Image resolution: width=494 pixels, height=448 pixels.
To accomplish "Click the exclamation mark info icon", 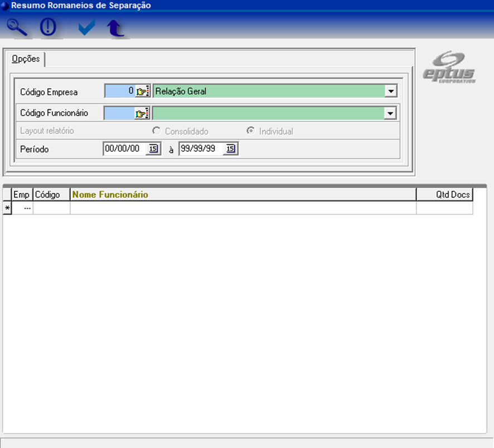I will pyautogui.click(x=48, y=27).
